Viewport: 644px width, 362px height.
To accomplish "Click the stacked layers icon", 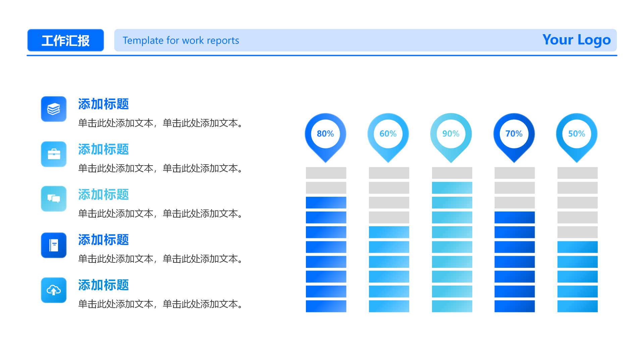I will 54,109.
